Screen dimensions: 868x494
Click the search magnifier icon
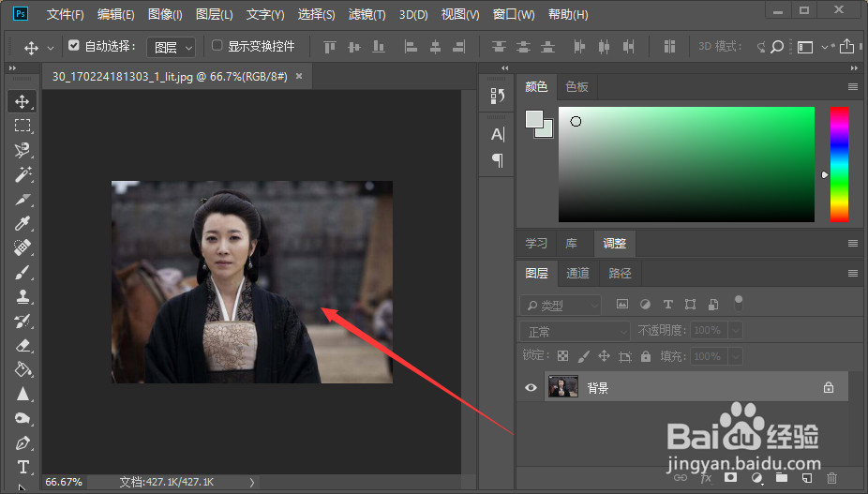777,47
